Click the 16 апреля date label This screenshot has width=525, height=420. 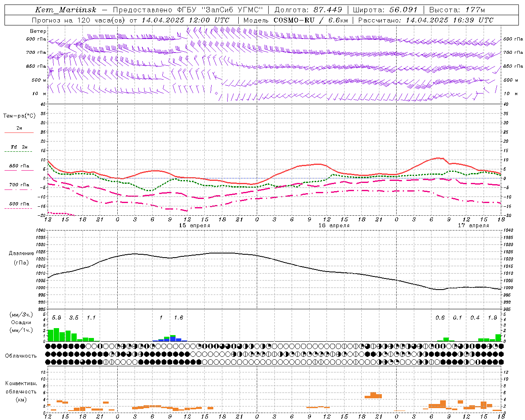(334, 226)
